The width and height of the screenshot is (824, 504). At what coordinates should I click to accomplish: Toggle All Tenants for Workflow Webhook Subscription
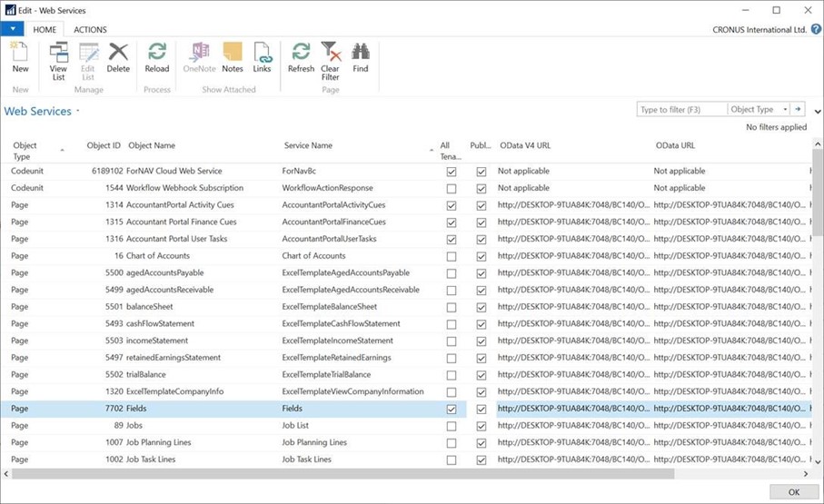452,188
